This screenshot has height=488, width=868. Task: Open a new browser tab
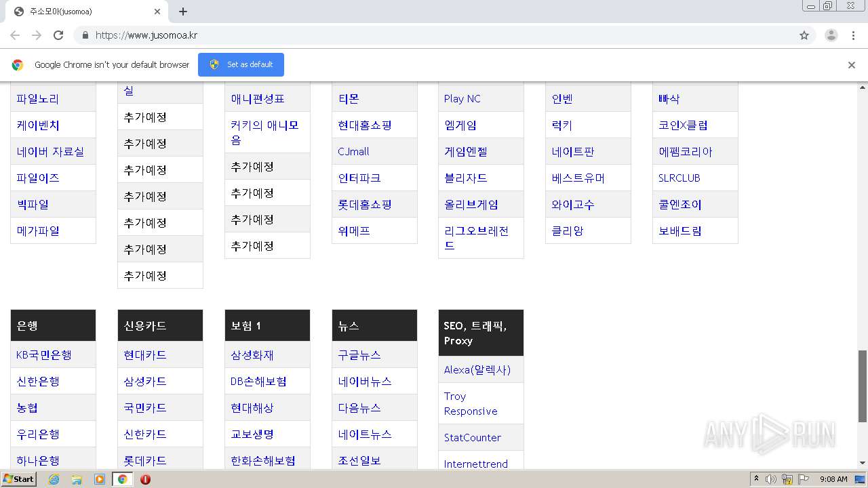183,12
